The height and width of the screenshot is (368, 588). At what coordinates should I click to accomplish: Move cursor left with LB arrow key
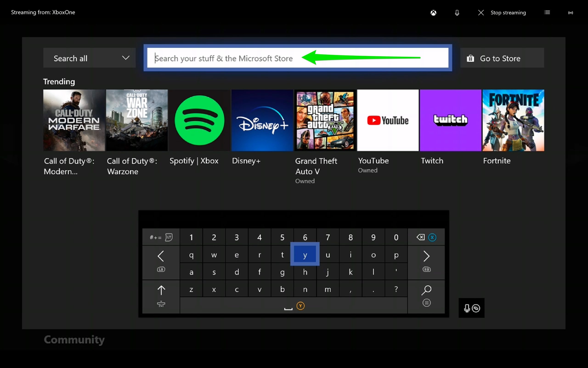161,262
